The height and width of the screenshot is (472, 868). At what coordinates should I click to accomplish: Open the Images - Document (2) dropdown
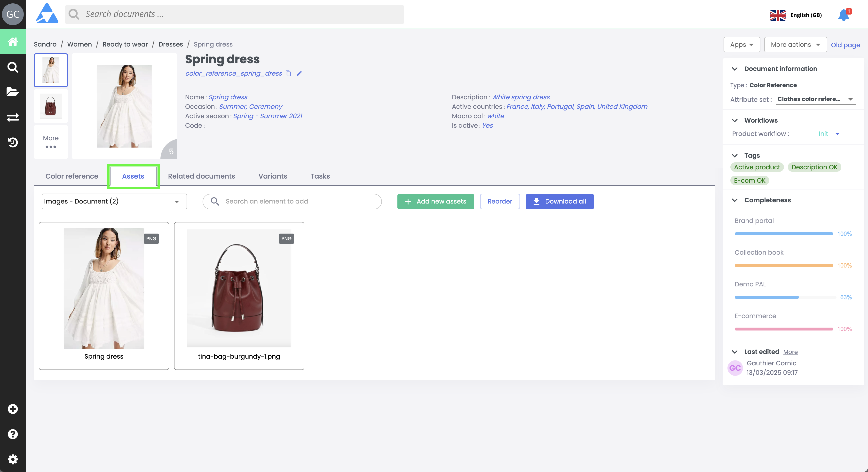click(x=114, y=201)
